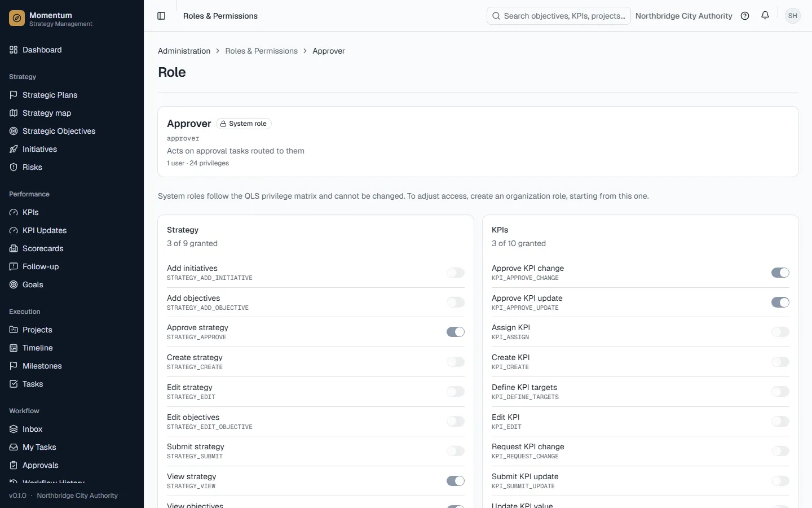Click the Approvals clipboard icon

tap(14, 465)
